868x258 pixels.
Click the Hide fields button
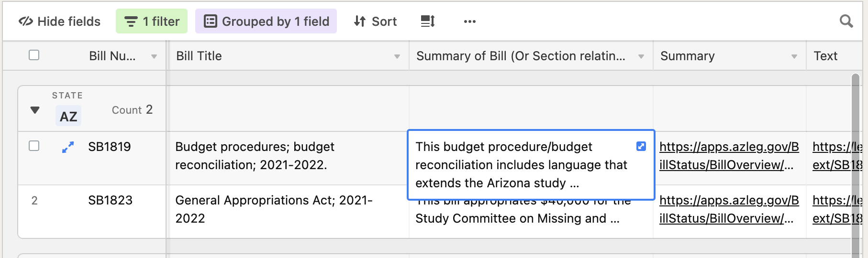click(x=59, y=21)
